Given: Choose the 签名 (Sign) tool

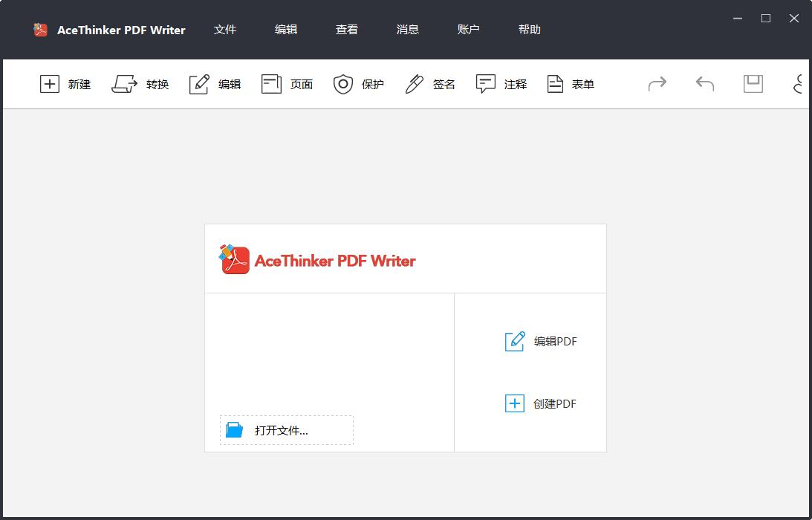Looking at the screenshot, I should (x=429, y=84).
